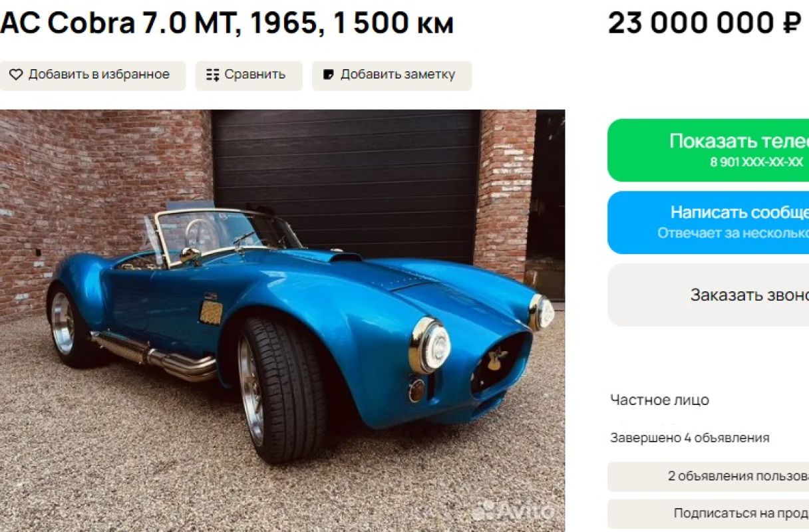Viewport: 809px width, 532px height.
Task: Click the Сравнить button
Action: pyautogui.click(x=249, y=75)
